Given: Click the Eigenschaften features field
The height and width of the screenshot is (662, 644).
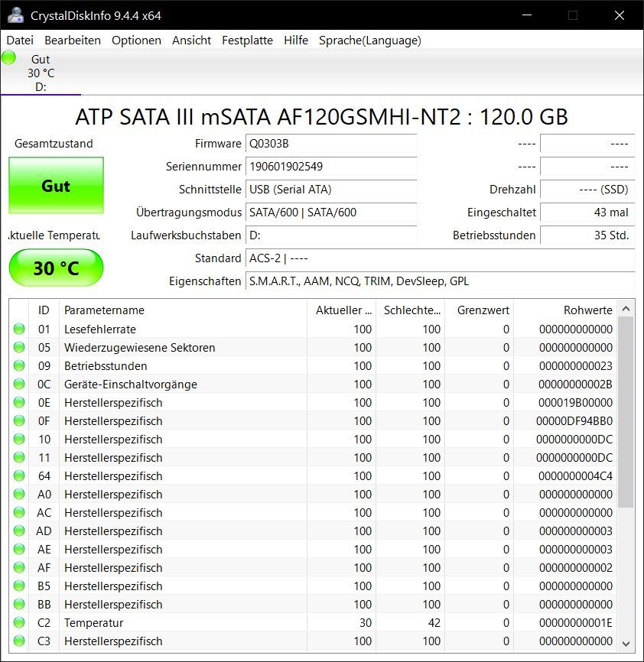Looking at the screenshot, I should [x=440, y=281].
